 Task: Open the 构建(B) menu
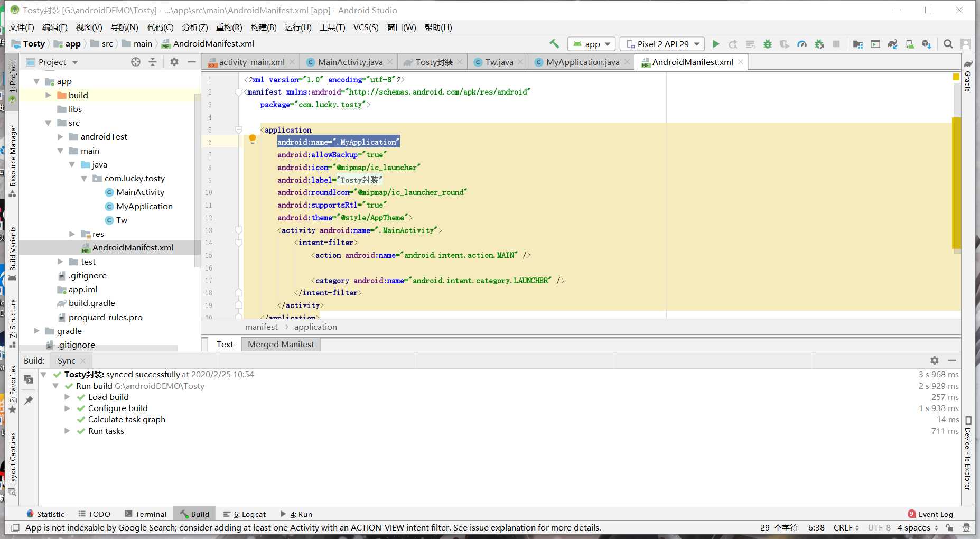point(264,27)
